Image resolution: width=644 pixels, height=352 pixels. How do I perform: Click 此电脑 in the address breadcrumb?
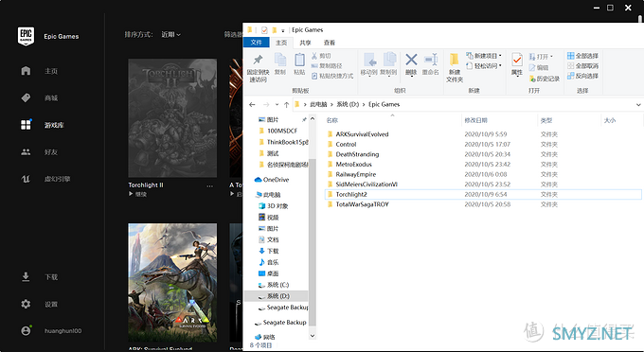click(318, 105)
